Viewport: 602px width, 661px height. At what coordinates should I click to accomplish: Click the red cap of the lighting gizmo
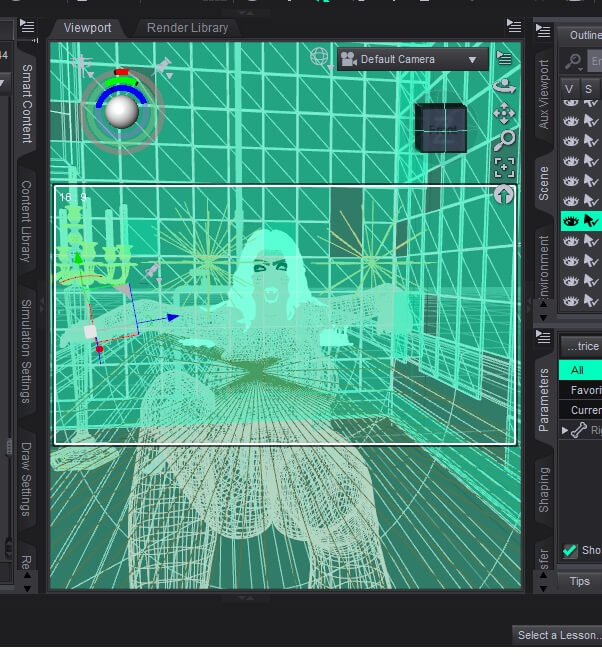tap(121, 72)
